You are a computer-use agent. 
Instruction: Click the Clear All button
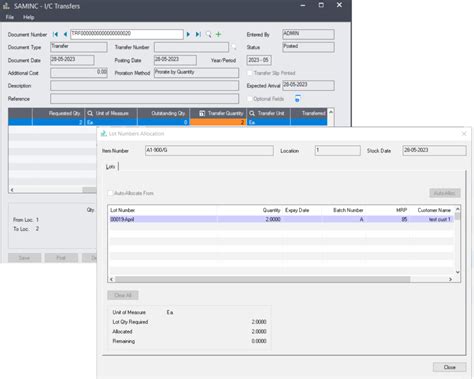[123, 295]
